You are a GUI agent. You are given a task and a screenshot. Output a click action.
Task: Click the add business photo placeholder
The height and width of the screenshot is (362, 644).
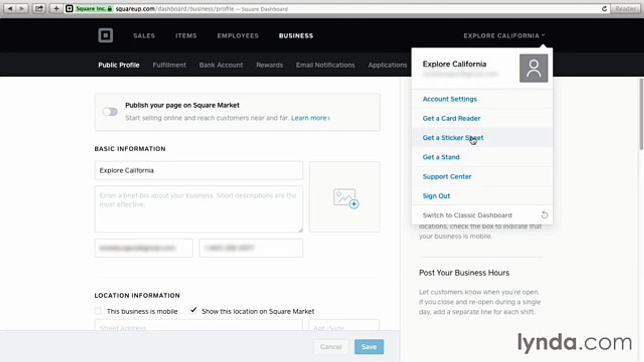[x=345, y=197]
